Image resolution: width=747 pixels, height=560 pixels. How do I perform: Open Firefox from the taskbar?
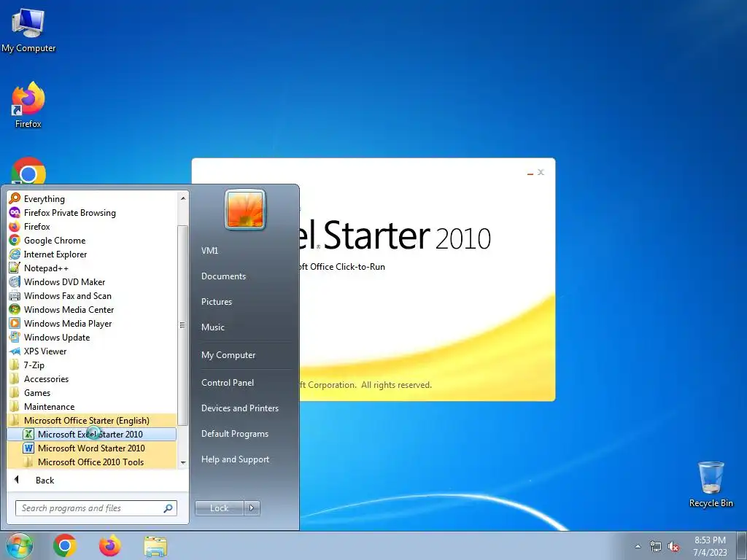[109, 545]
